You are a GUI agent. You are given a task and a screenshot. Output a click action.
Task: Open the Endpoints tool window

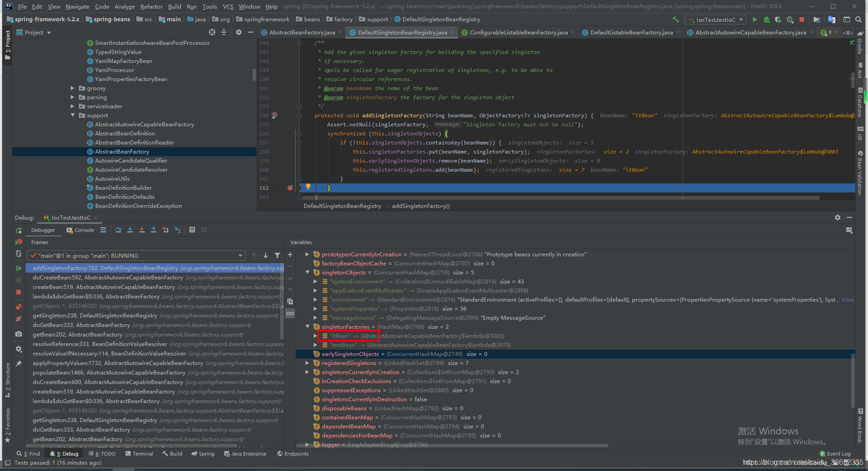293,453
